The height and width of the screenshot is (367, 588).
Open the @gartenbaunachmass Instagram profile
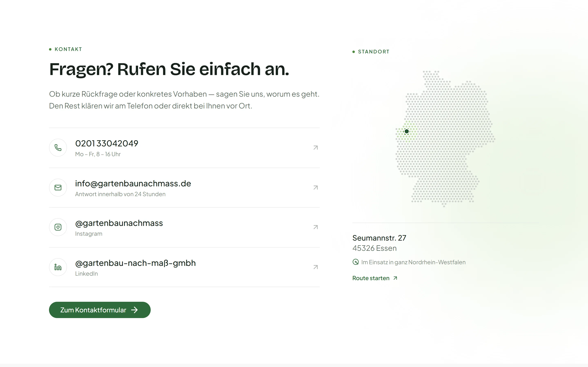(x=119, y=223)
